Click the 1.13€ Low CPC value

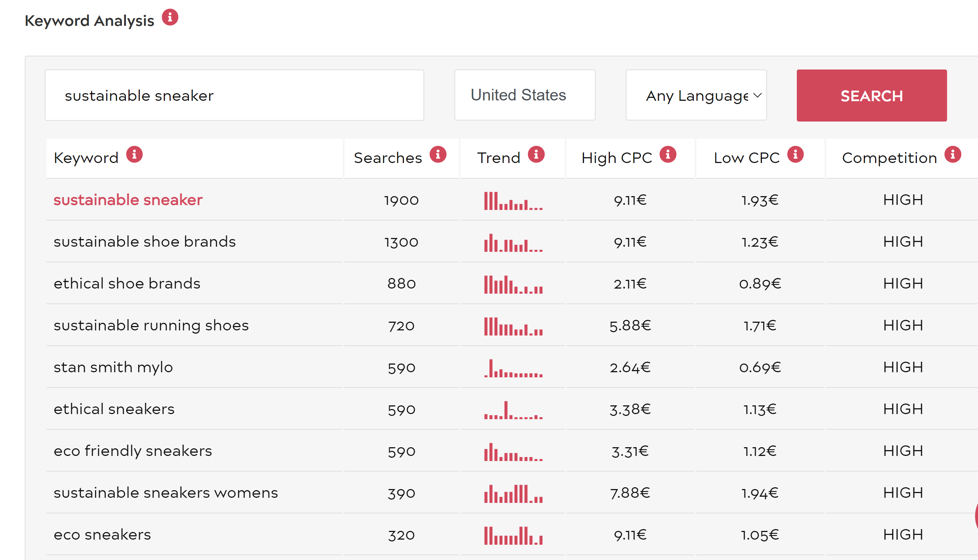click(x=760, y=410)
